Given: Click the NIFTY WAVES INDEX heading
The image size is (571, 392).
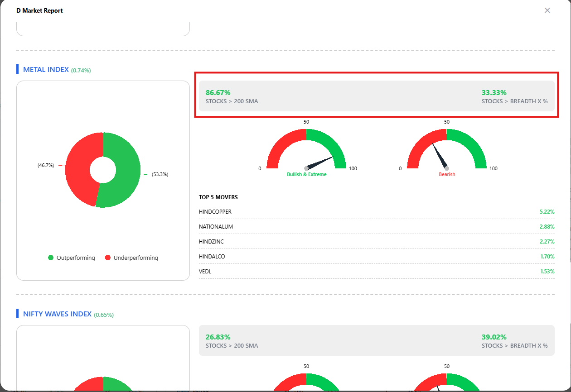Looking at the screenshot, I should (x=57, y=314).
